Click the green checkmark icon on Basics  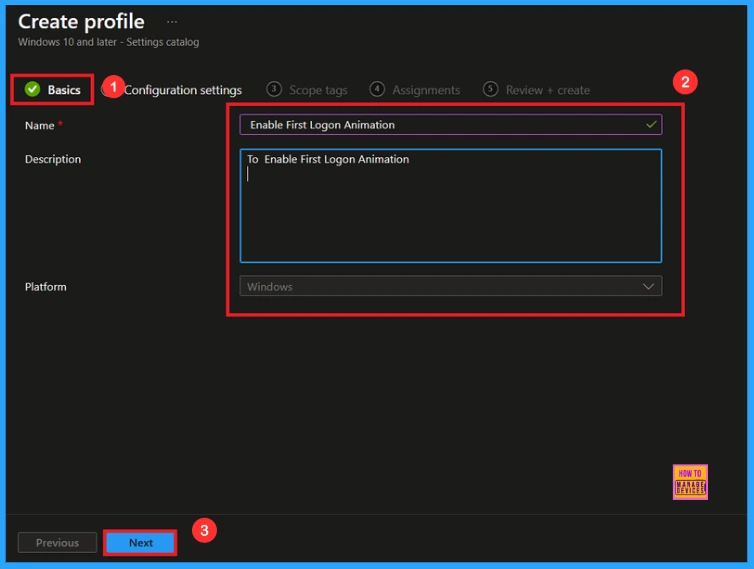click(x=33, y=90)
